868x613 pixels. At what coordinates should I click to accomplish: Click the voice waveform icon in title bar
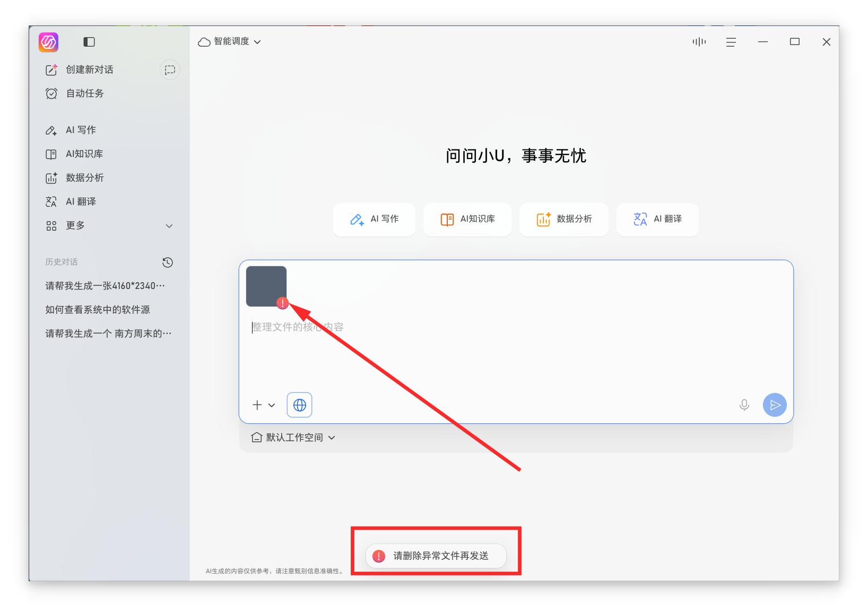tap(699, 42)
